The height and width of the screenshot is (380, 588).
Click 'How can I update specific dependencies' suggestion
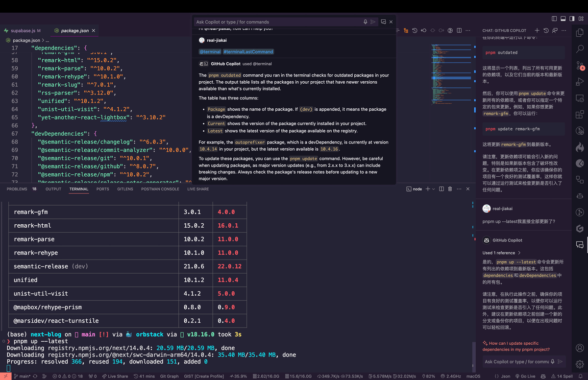(x=516, y=346)
